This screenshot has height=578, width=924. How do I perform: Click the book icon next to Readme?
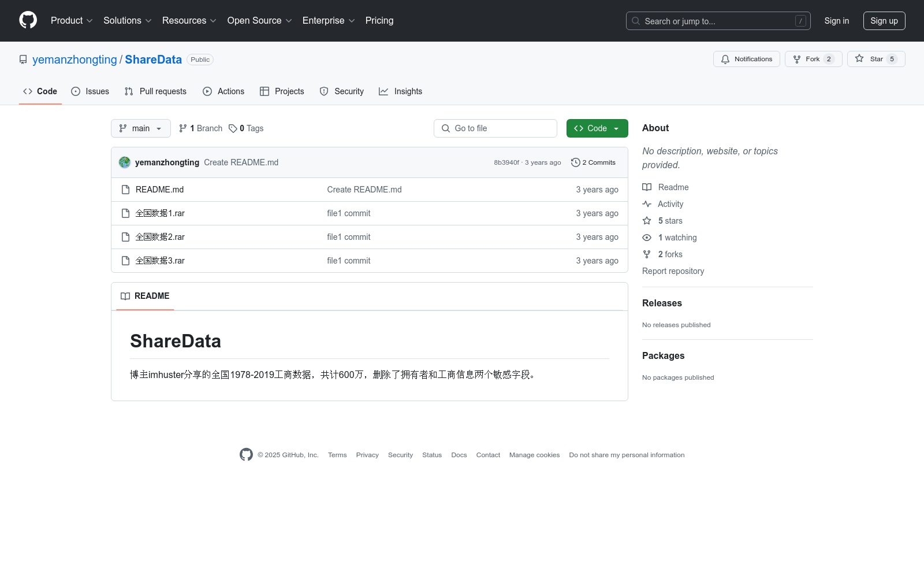(647, 187)
